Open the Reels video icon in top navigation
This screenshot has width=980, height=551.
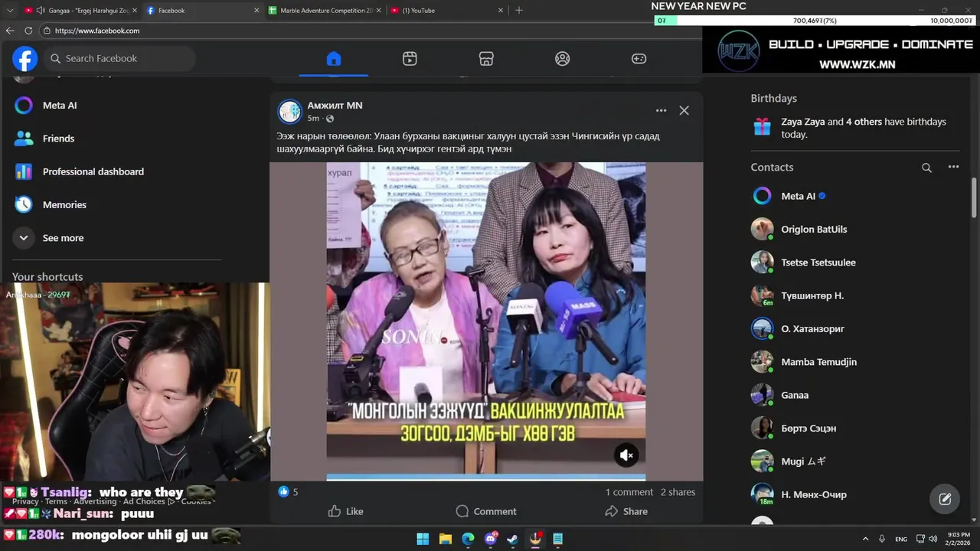(410, 59)
